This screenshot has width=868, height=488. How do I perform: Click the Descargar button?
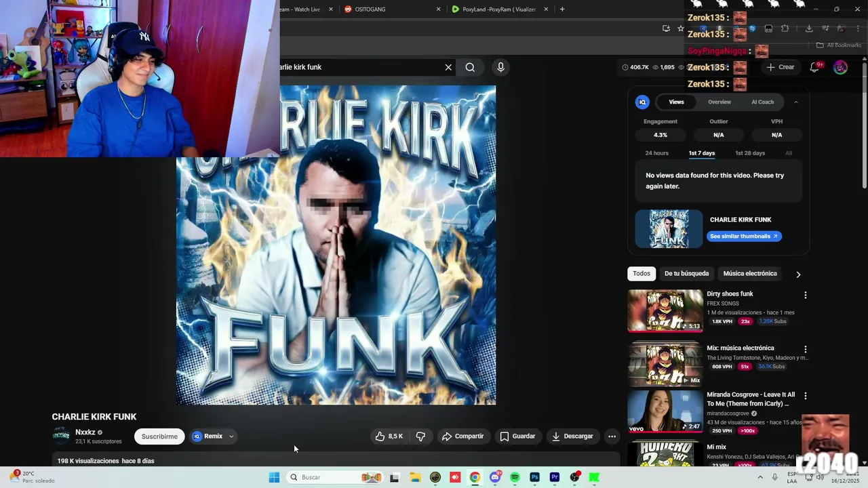(572, 436)
